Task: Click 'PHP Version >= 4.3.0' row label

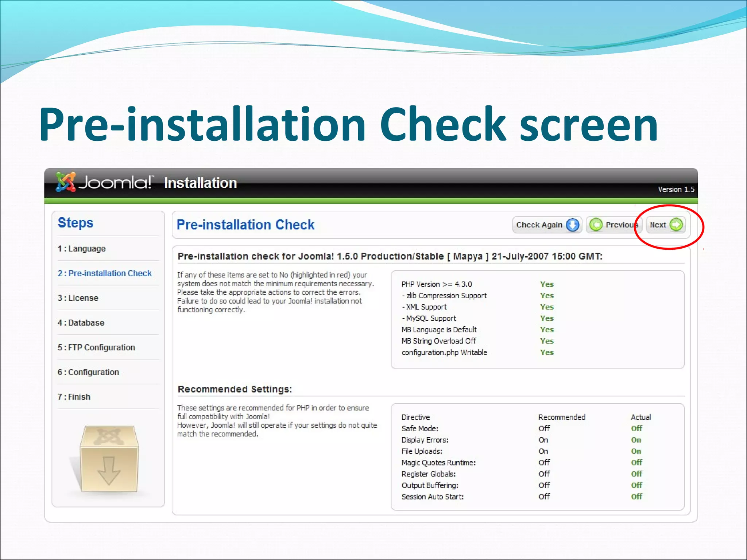Action: click(x=437, y=284)
